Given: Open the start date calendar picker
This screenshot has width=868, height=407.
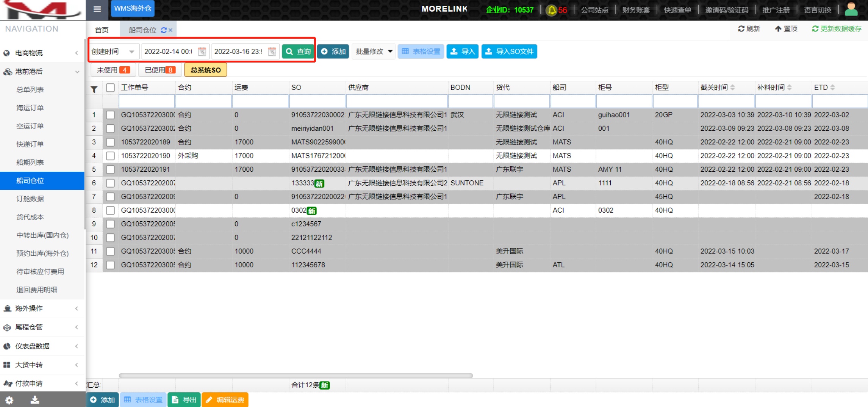Looking at the screenshot, I should (202, 52).
